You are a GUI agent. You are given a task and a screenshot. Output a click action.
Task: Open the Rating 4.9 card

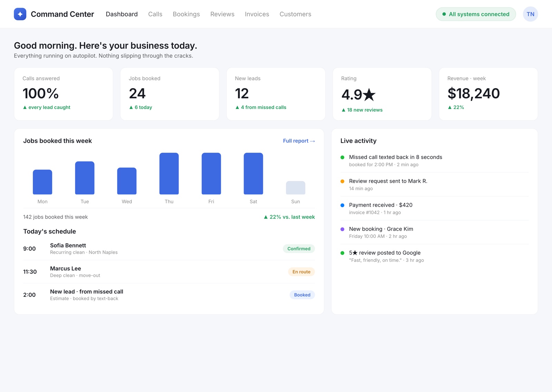pos(382,94)
